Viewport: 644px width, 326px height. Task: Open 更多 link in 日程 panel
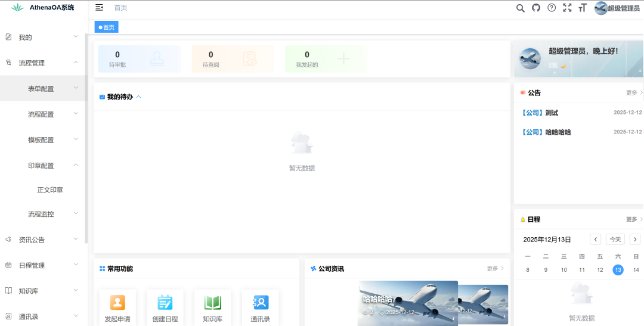point(634,220)
